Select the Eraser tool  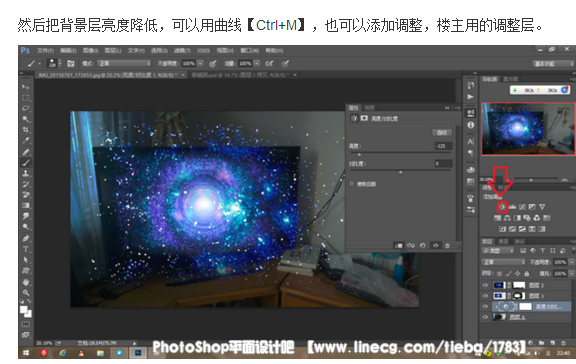(26, 194)
